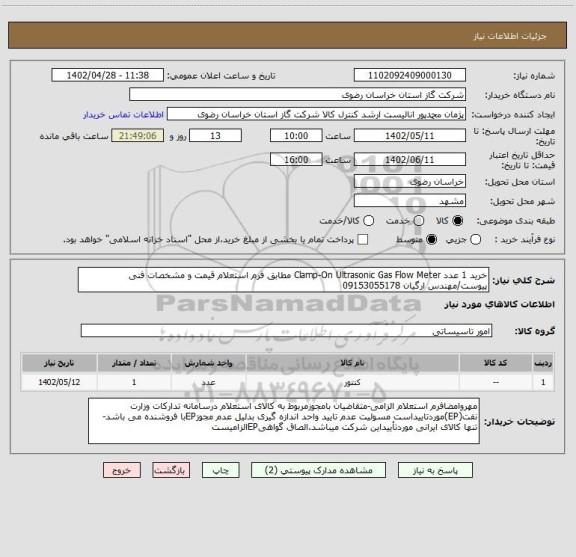Screen dimensions: 576x557
Task: Click response deadline time 10:00
Action: [x=296, y=136]
